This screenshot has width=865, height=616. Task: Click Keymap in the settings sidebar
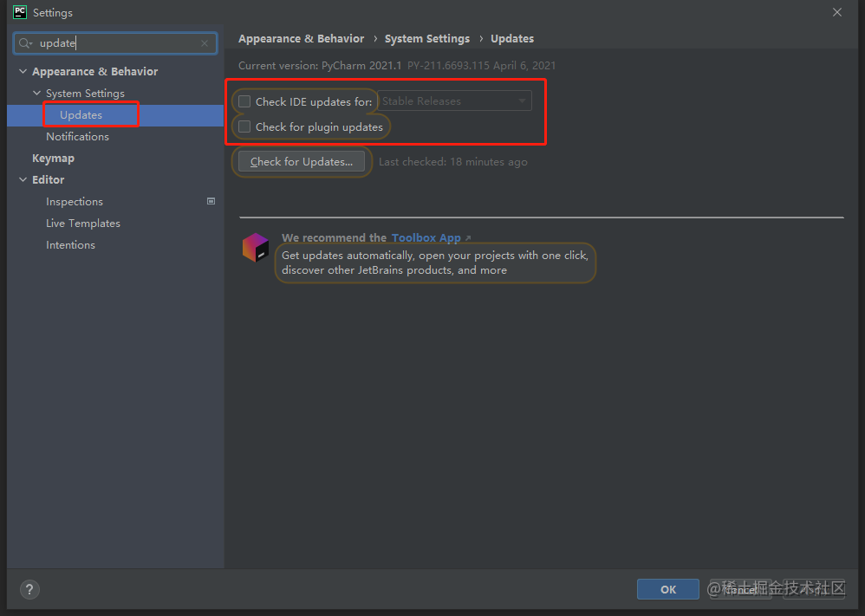53,158
